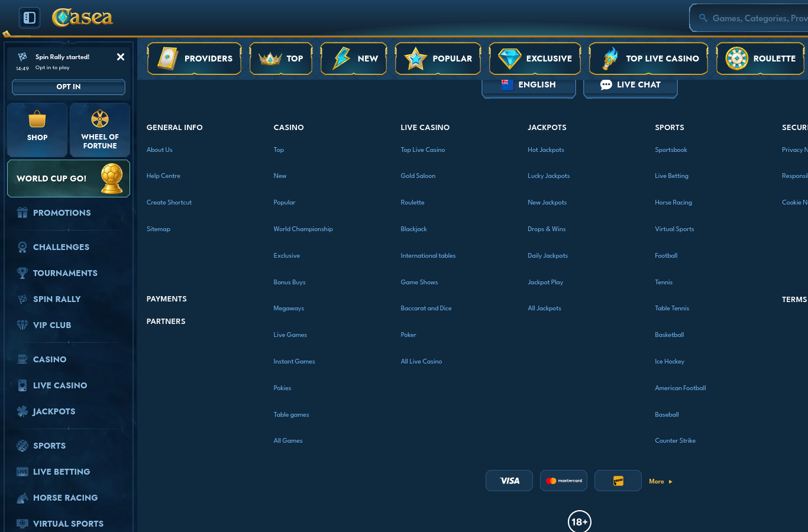The height and width of the screenshot is (532, 808).
Task: Click the Mastercard payment logo
Action: [x=564, y=481]
